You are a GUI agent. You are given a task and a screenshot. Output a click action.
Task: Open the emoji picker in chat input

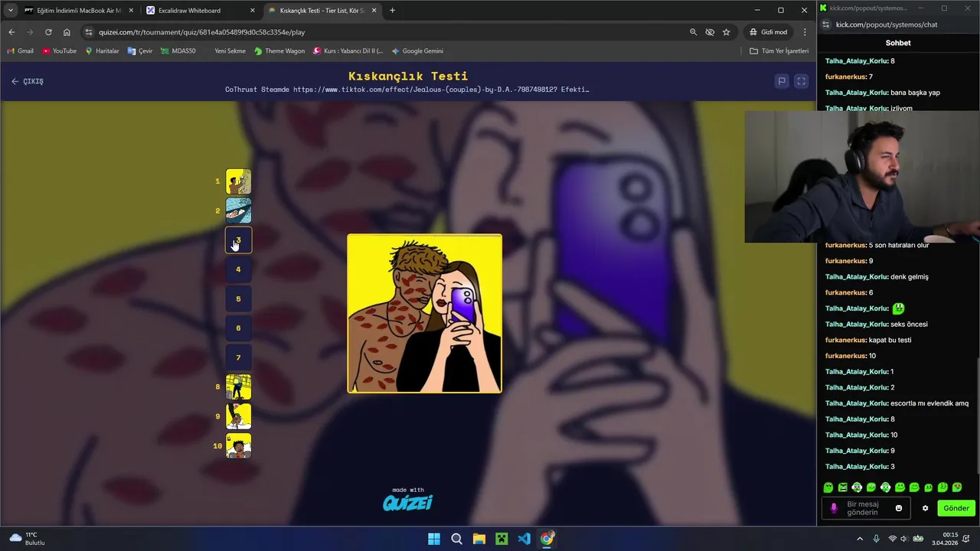[x=899, y=508]
